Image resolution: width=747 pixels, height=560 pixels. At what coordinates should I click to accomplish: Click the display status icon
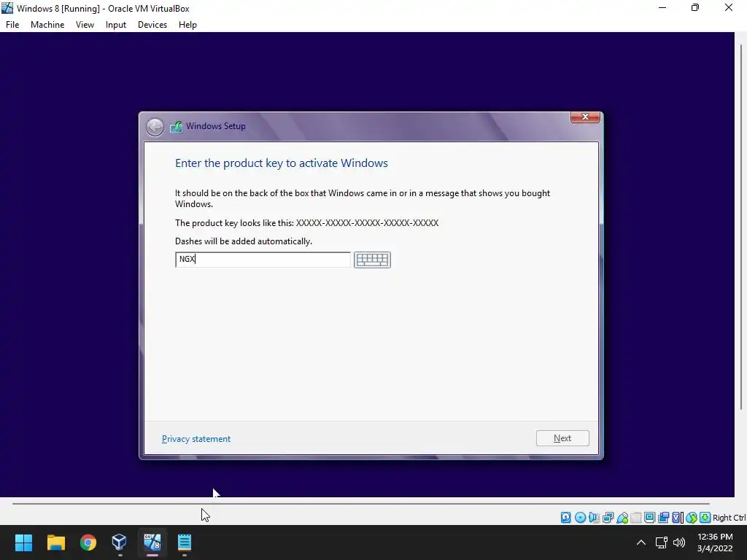point(649,518)
